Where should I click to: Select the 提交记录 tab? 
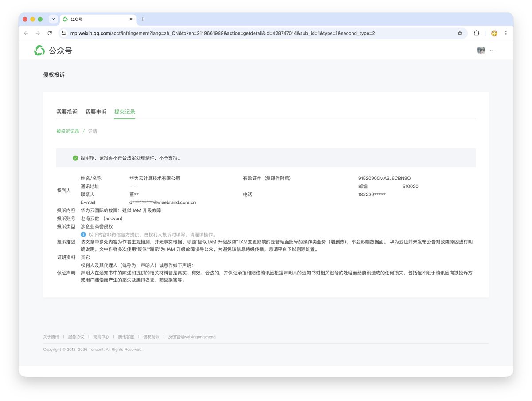pos(125,112)
